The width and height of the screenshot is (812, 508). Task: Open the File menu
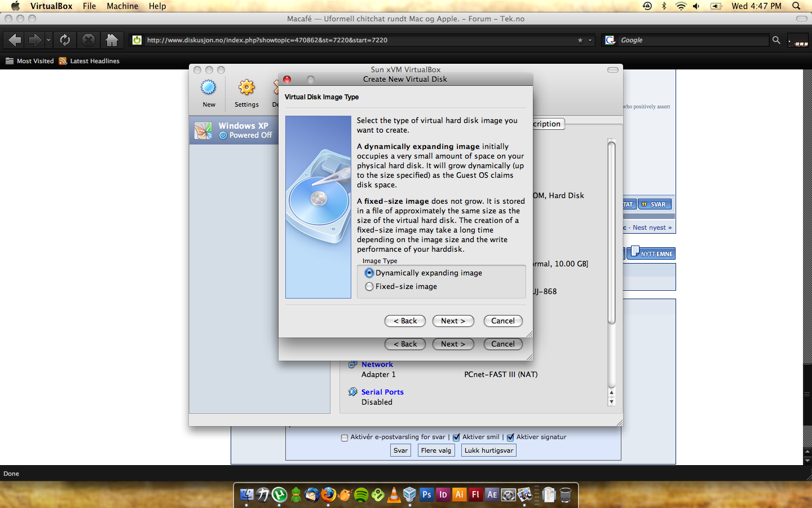(89, 6)
